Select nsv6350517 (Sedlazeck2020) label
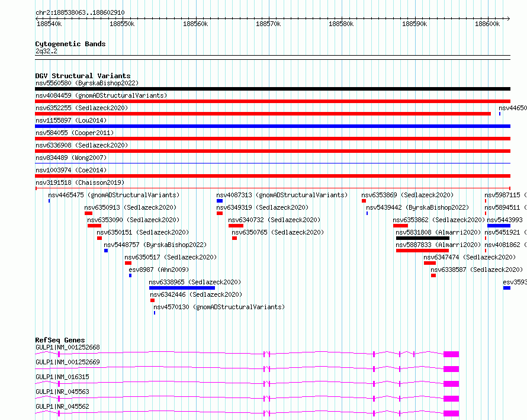Viewport: 527px width, 420px height. point(171,257)
